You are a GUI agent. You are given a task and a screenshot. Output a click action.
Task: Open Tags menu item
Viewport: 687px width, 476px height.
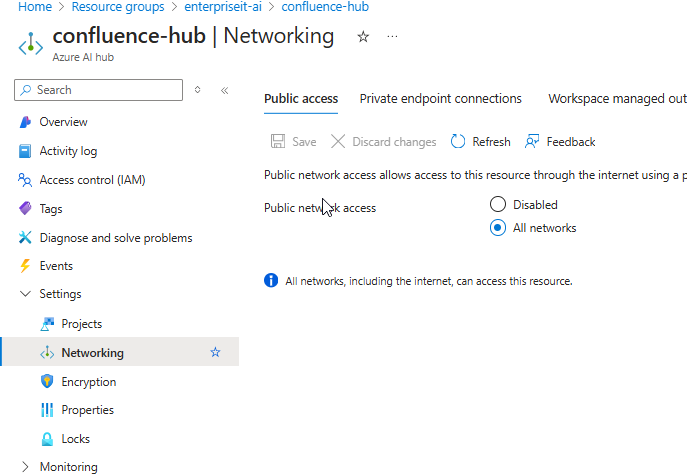click(51, 209)
